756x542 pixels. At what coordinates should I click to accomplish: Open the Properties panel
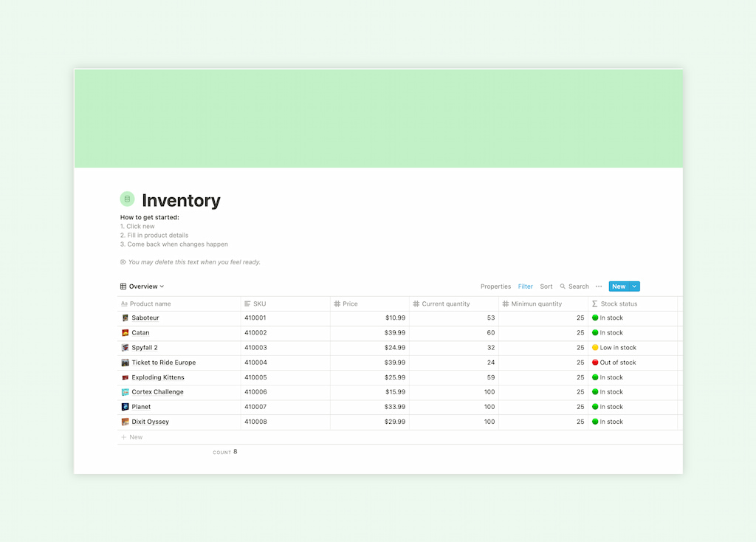point(495,286)
